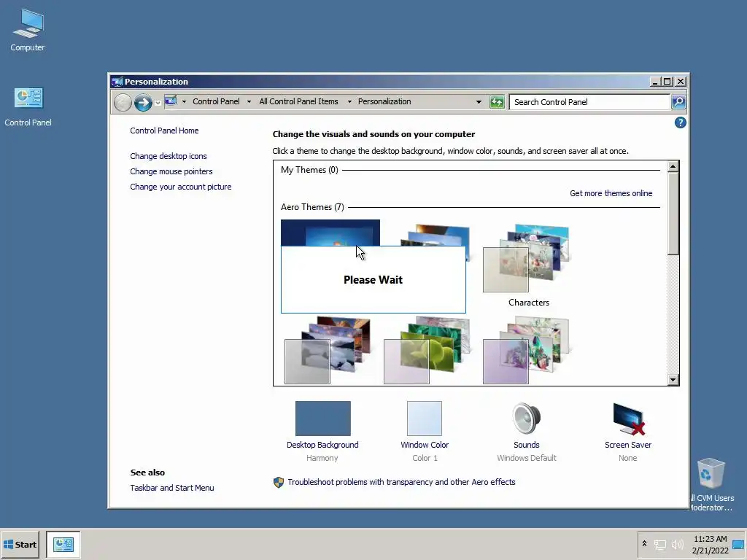This screenshot has width=747, height=560.
Task: Click the shield icon beside Troubleshoot link
Action: pyautogui.click(x=279, y=483)
